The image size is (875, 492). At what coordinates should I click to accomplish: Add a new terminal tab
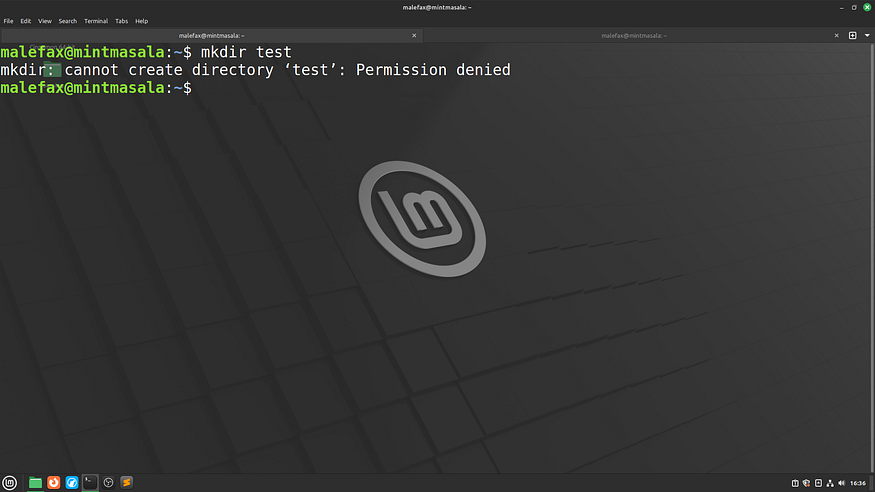[853, 36]
